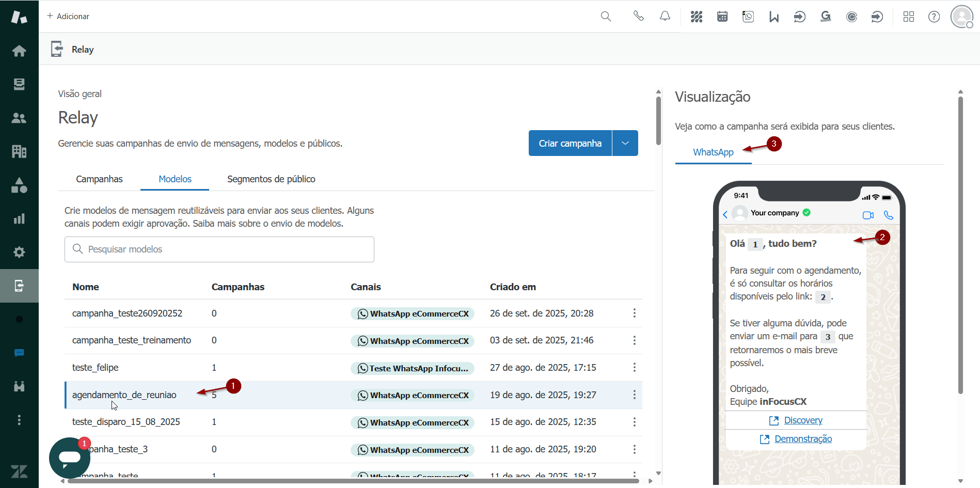Click the Pesquisar modelos search field
This screenshot has width=980, height=488.
[219, 249]
